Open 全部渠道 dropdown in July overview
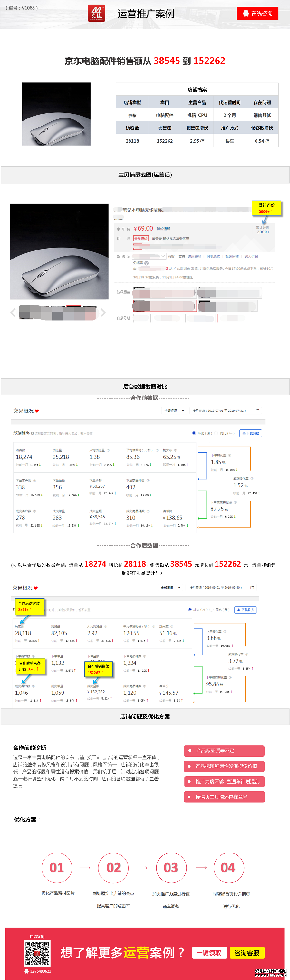Viewport: 290px width, 980px height. tap(174, 410)
